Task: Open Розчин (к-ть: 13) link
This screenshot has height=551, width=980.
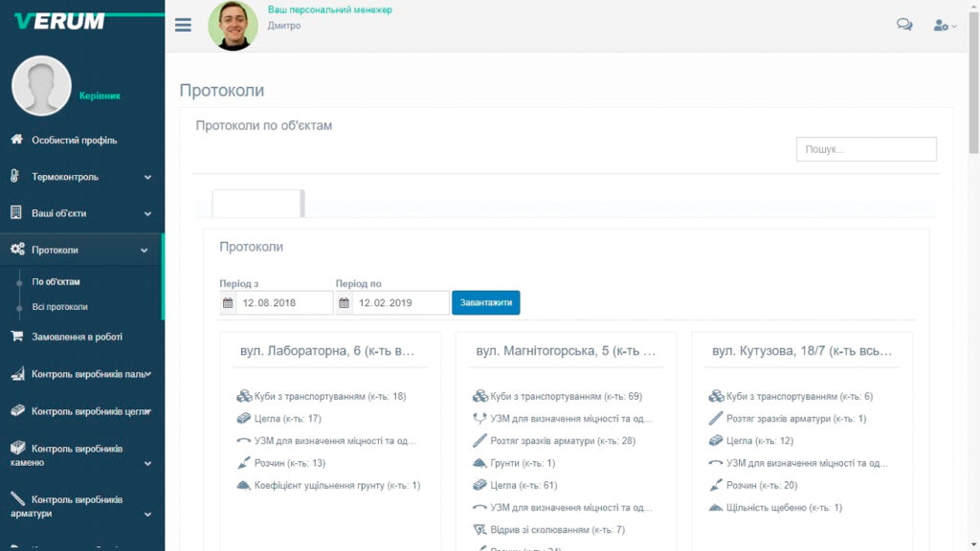Action: pyautogui.click(x=290, y=463)
